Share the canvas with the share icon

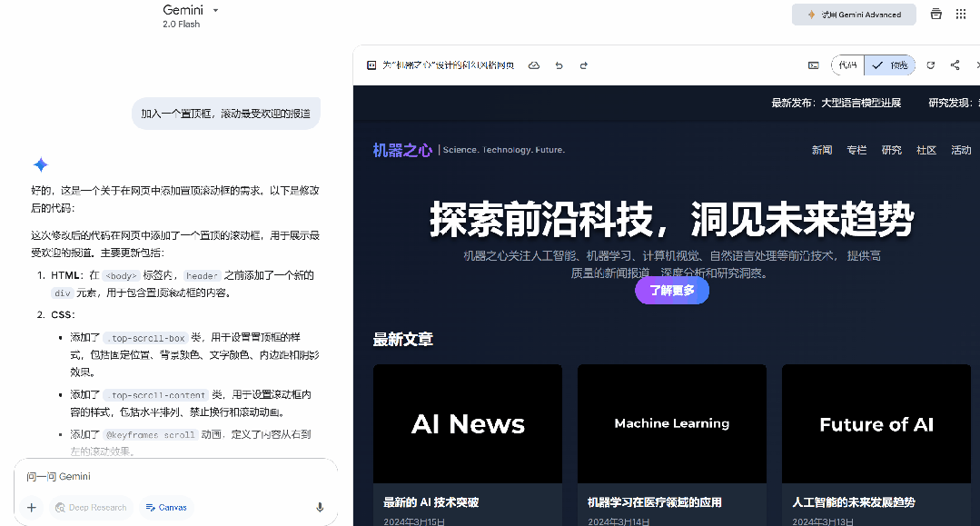(x=955, y=65)
